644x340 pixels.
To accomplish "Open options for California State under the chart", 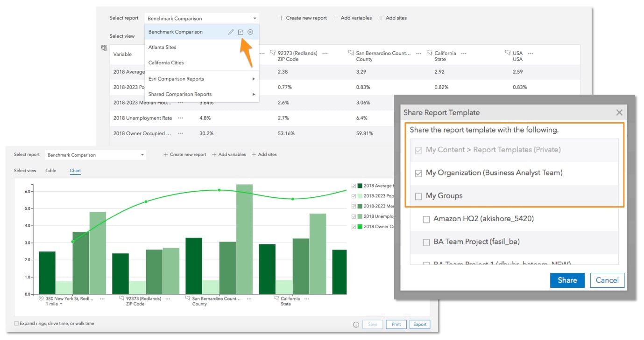I will [x=306, y=298].
